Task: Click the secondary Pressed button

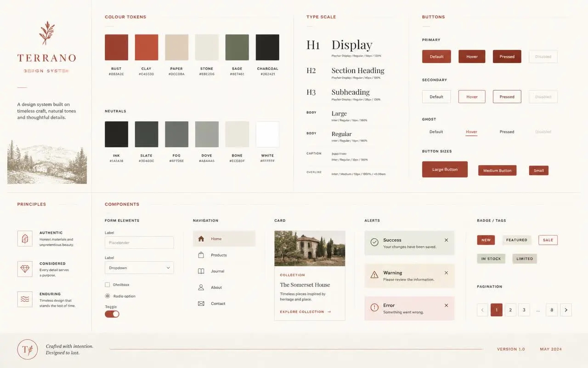Action: click(x=507, y=97)
